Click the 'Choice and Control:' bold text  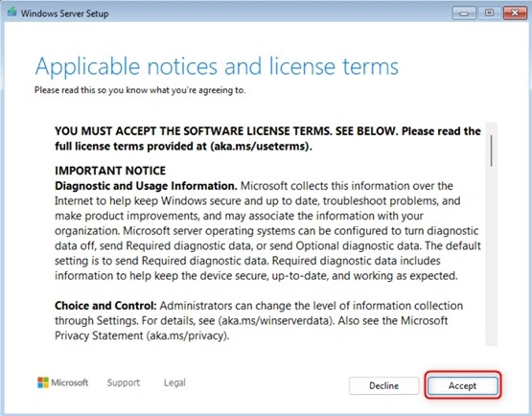(105, 306)
